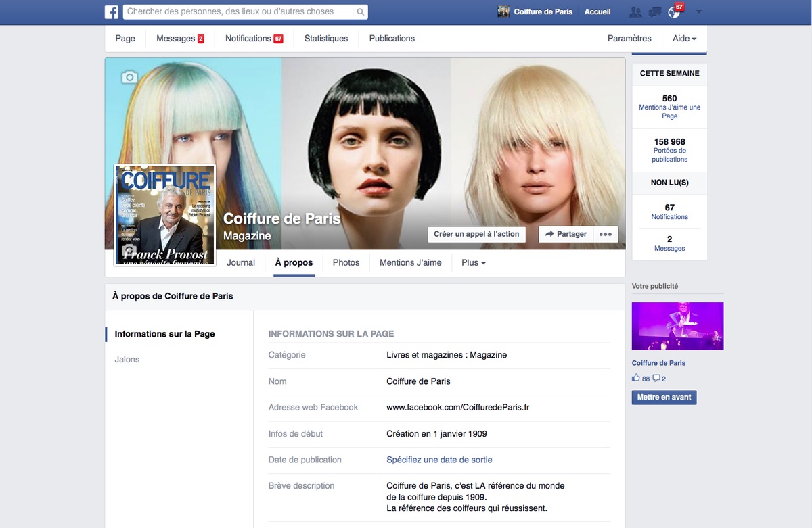The height and width of the screenshot is (528, 812).
Task: Click 158 968 Portées de publications stat
Action: pos(669,150)
